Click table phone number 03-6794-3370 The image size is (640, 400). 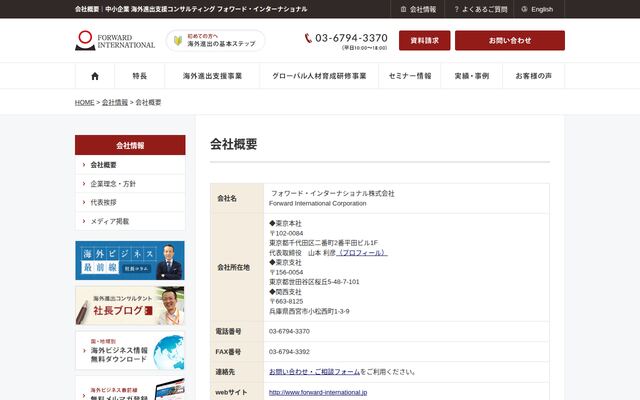point(289,331)
